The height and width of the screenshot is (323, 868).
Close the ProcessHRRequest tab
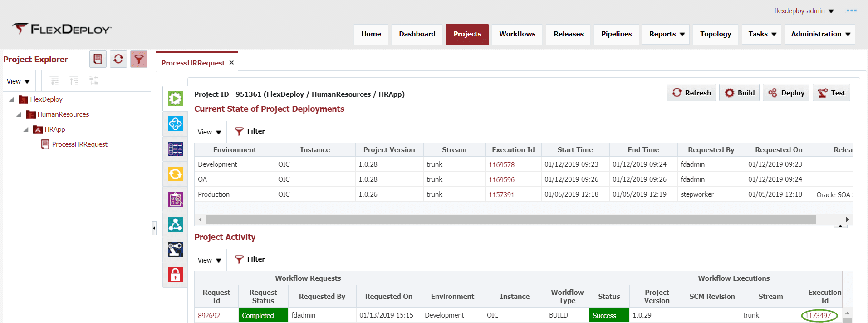coord(231,62)
